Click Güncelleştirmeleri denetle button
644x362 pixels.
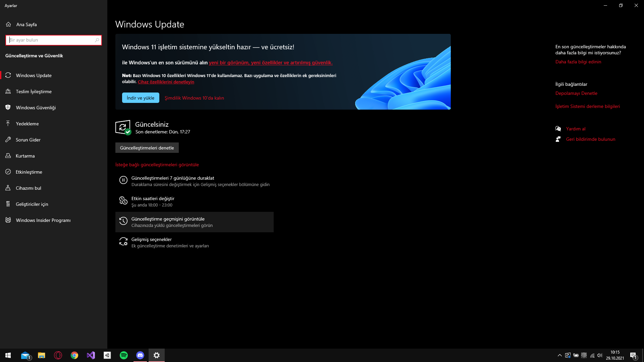(147, 148)
